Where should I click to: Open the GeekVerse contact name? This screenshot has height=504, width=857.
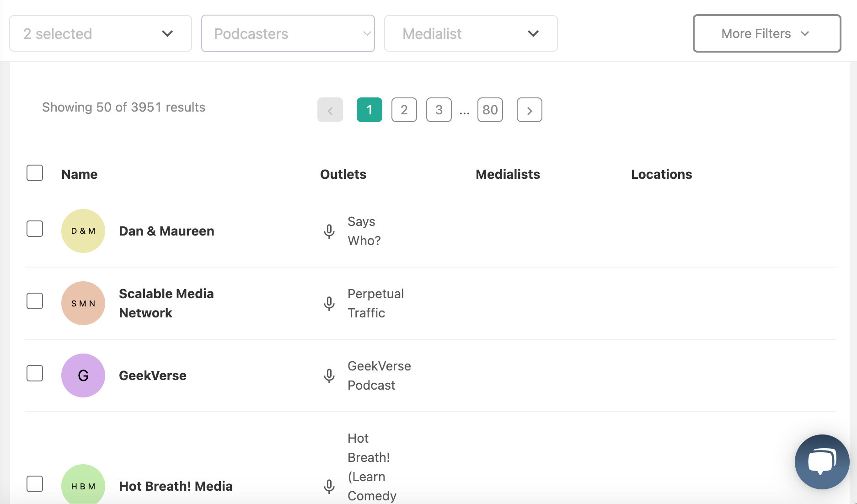click(x=153, y=375)
